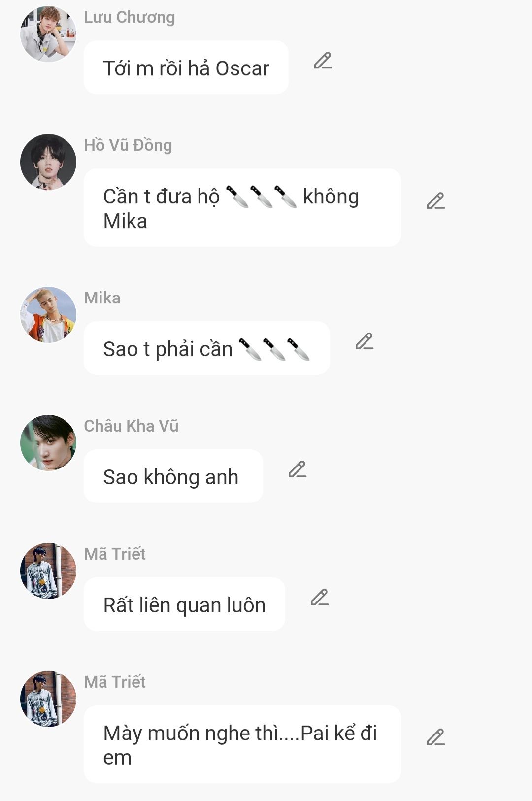Select the sender name Lưu Chương
Viewport: 532px width, 801px height.
(130, 17)
